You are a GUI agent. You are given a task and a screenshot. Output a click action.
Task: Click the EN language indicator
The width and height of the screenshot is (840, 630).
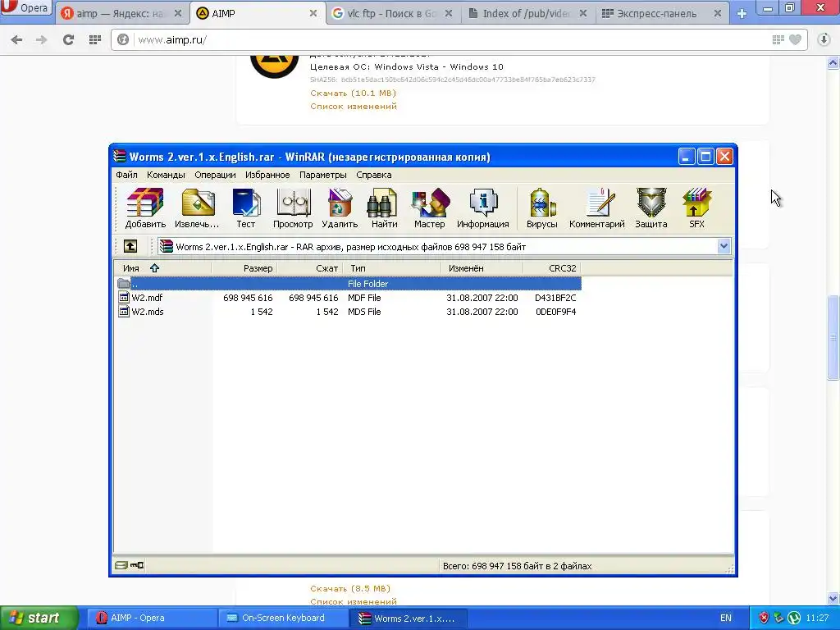tap(726, 618)
